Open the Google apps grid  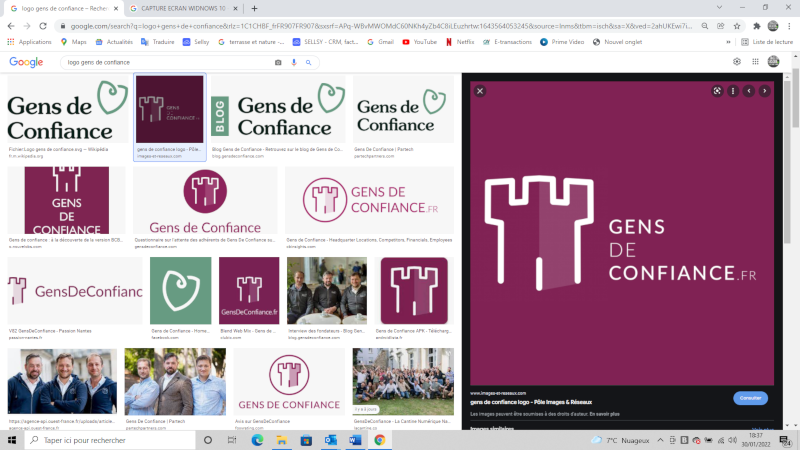pos(755,62)
